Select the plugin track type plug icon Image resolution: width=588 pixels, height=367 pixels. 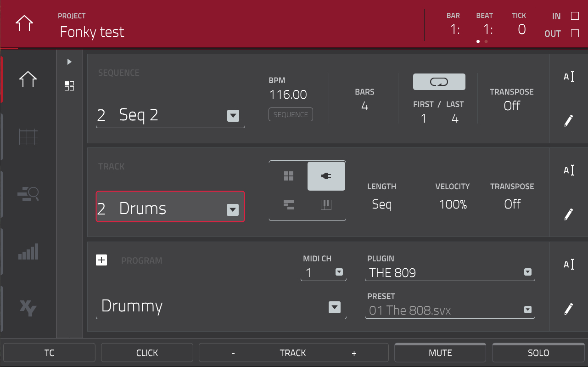326,176
